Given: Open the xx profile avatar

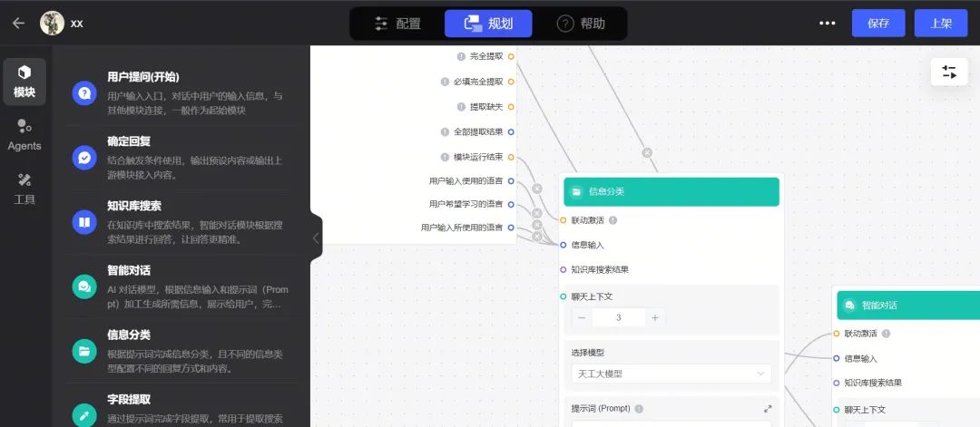Looking at the screenshot, I should (x=52, y=23).
